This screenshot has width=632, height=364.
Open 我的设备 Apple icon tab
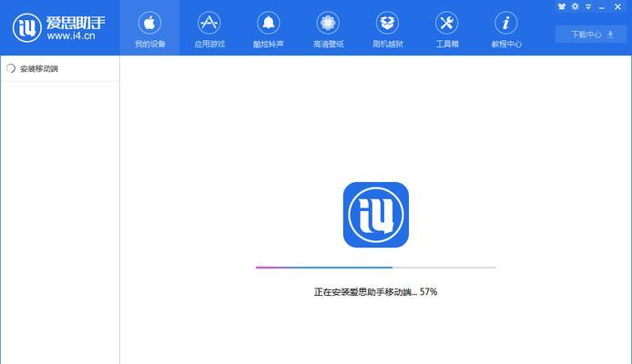[x=149, y=23]
